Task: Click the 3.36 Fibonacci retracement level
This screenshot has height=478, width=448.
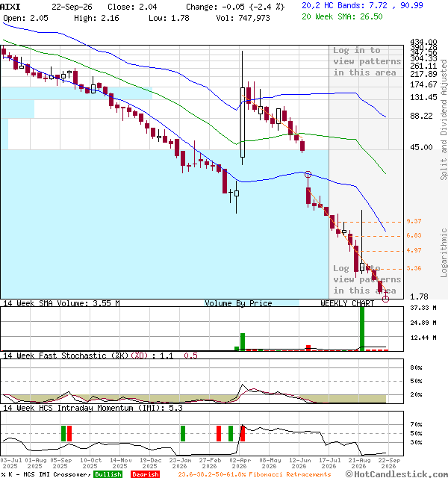Action: pyautogui.click(x=414, y=268)
